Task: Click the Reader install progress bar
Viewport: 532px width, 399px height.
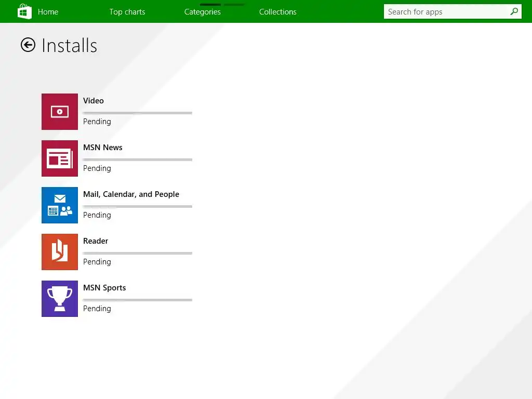Action: 138,254
